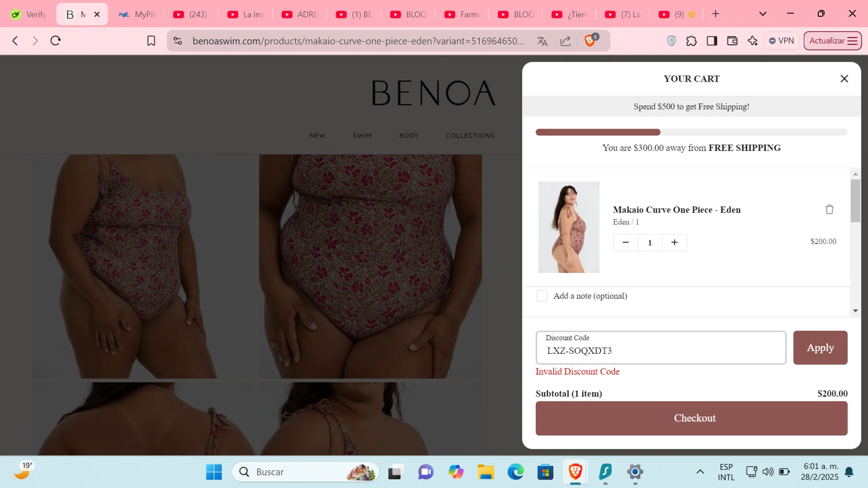
Task: Open a new browser tab
Action: coord(716,14)
